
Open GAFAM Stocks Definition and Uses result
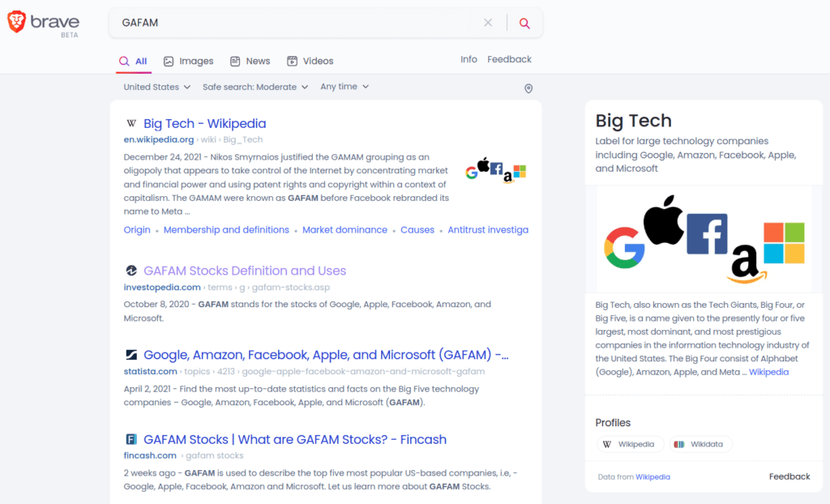[x=245, y=271]
